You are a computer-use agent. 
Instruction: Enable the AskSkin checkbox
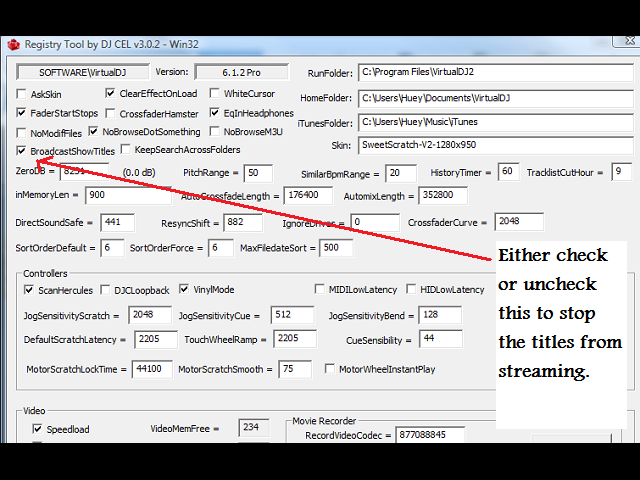(x=21, y=94)
